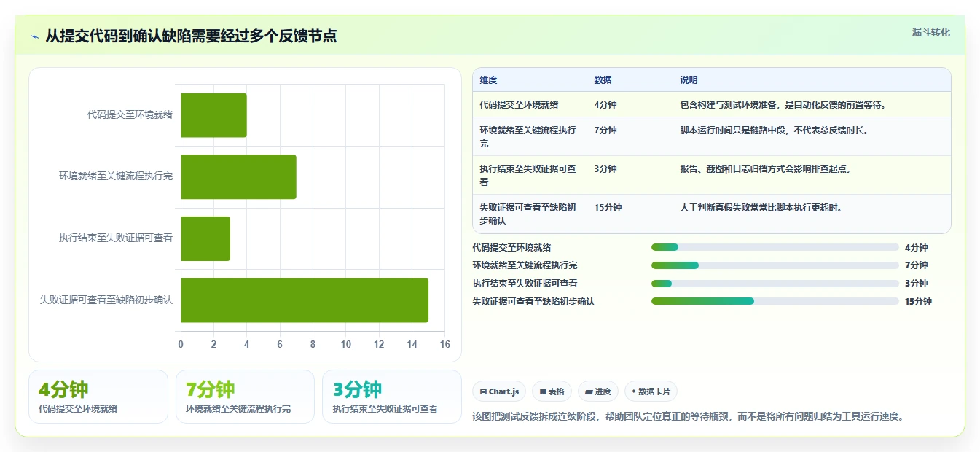
Task: Click the chart bar for 失败证据可查看至缺陷初步确认
Action: (305, 300)
